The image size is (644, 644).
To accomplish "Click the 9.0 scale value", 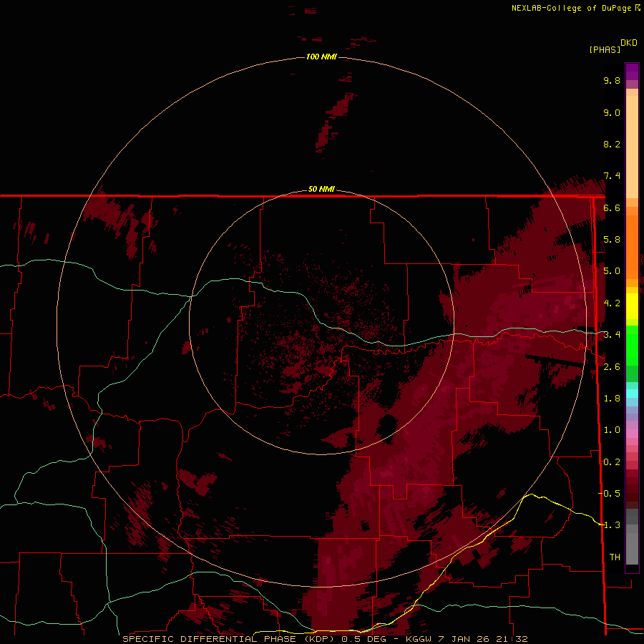I will coord(612,112).
